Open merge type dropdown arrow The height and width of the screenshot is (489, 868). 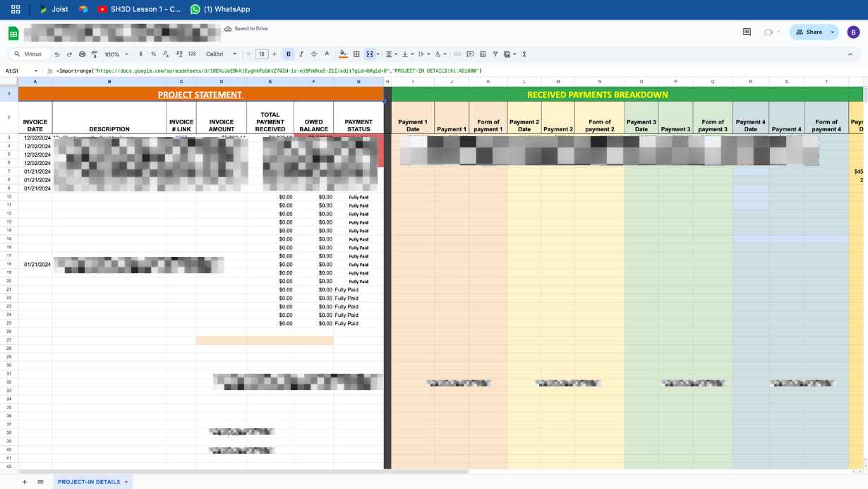point(378,54)
